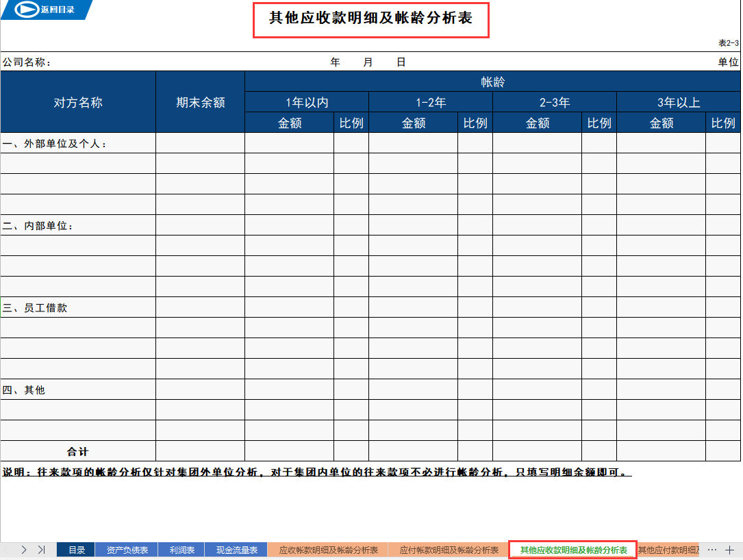This screenshot has width=743, height=560.
Task: Open the 资产负债表 sheet
Action: [127, 549]
